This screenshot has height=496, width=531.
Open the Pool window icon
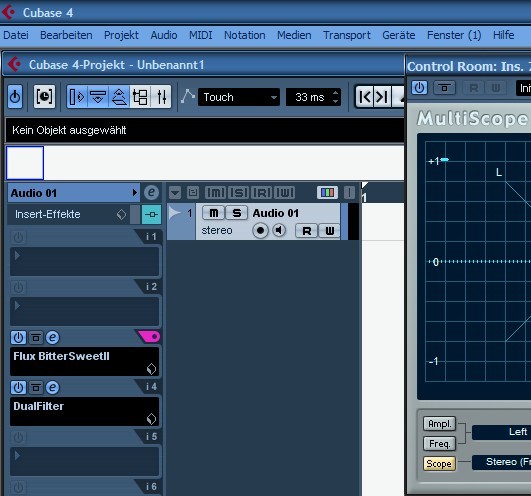point(140,97)
